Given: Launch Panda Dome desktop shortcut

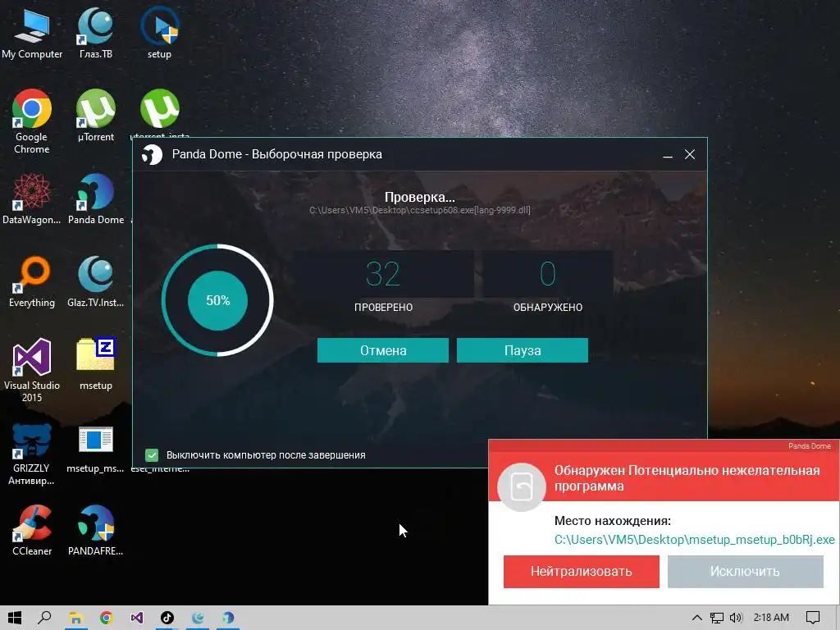Looking at the screenshot, I should point(95,199).
